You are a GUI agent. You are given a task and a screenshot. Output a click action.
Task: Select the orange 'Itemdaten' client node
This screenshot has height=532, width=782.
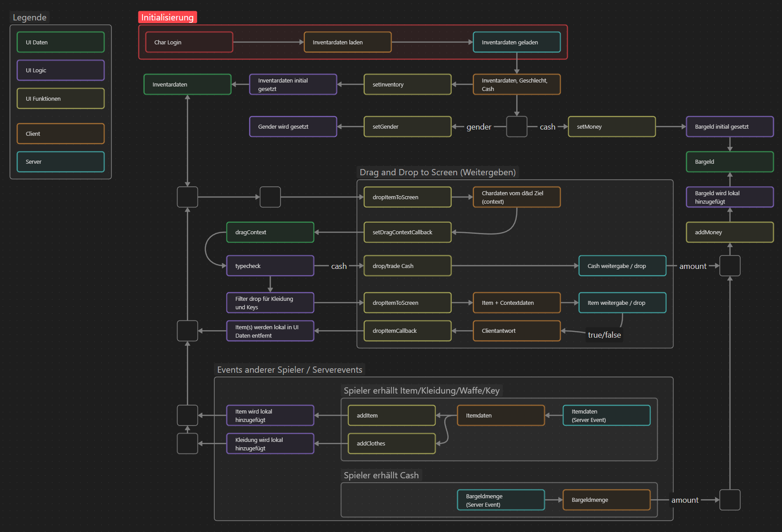(501, 415)
